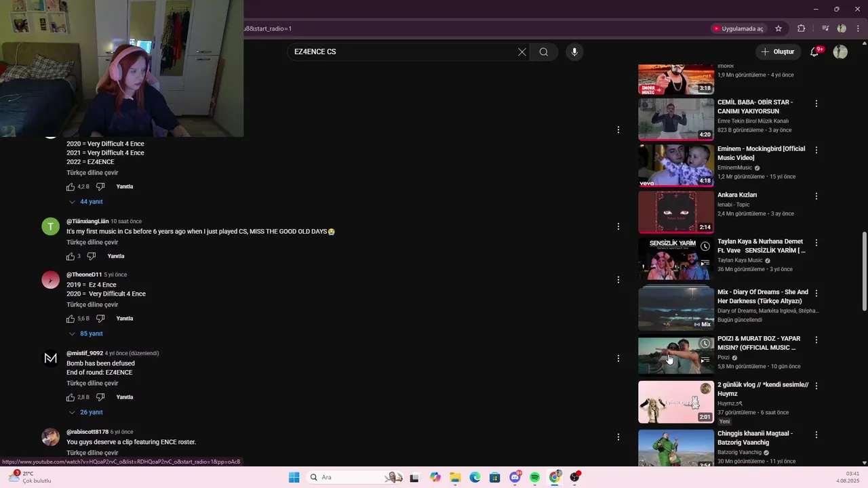The image size is (868, 488).
Task: Open options for POIZI & MURAT BOZ video
Action: coord(816,340)
